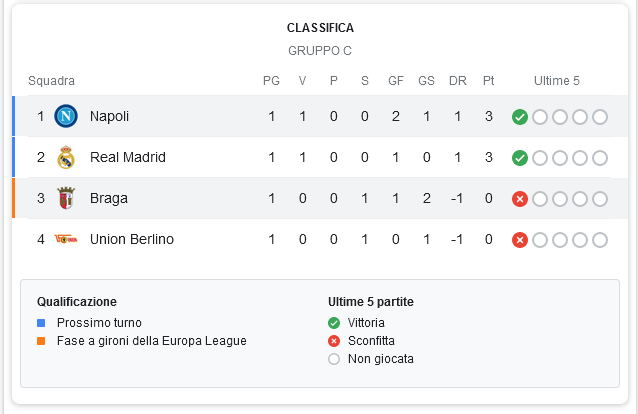
Task: Click Napoli's green win checkmark icon
Action: pyautogui.click(x=520, y=117)
